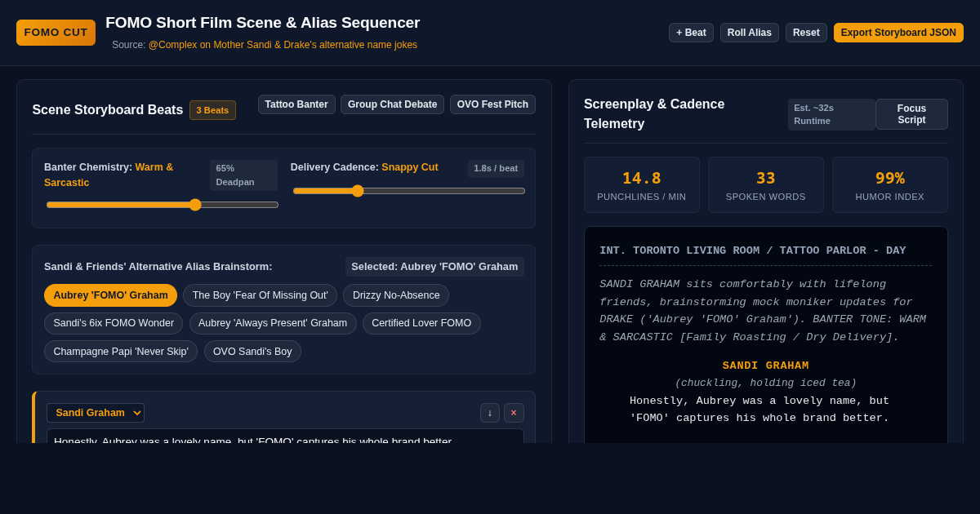Viewport: 980px width, 514px height.
Task: Select alias Drizzy No-Absence
Action: pos(396,295)
